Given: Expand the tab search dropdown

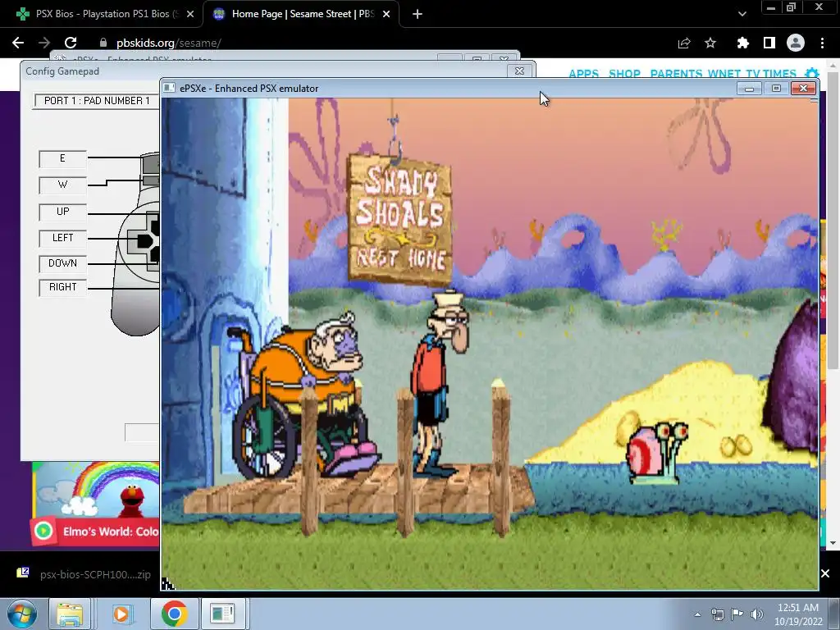Looking at the screenshot, I should tap(742, 14).
